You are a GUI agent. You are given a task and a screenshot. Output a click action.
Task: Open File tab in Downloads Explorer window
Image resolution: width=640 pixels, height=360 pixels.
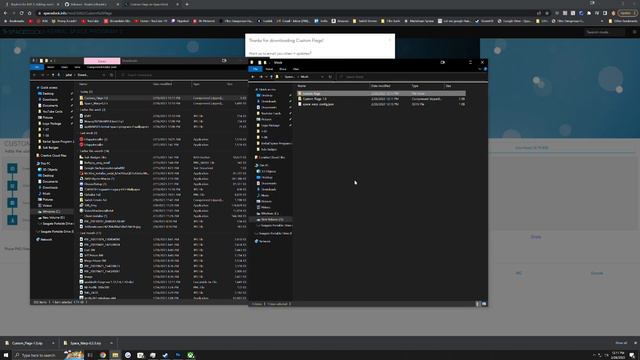coord(37,67)
